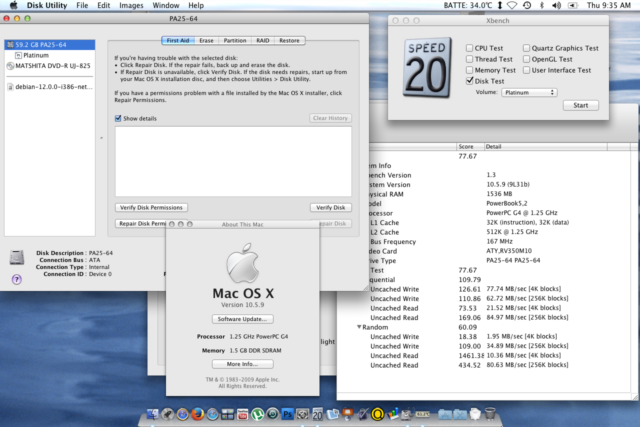Click the Verify Disk button
This screenshot has height=427, width=640.
point(331,207)
